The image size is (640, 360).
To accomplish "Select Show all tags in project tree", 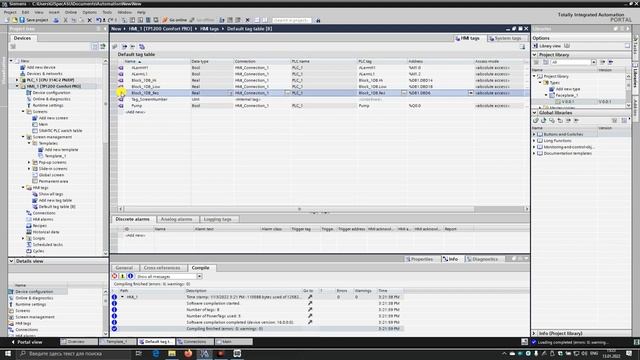I will point(51,194).
